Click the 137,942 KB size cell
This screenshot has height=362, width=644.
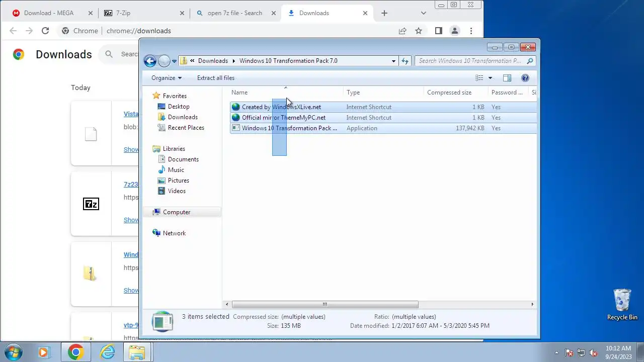(x=470, y=128)
